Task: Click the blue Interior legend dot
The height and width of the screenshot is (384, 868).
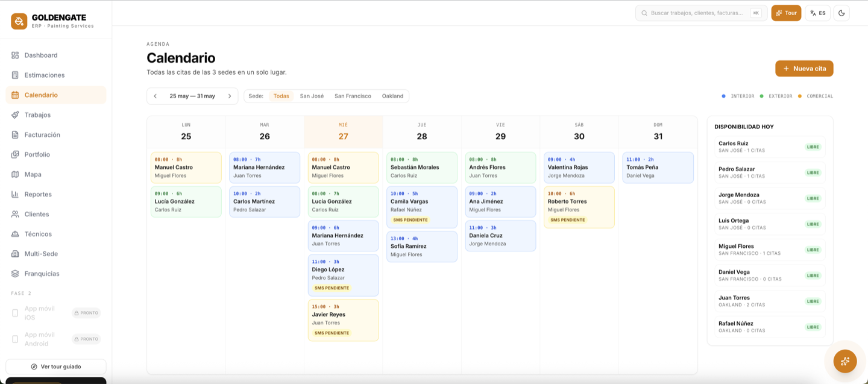Action: [x=723, y=96]
